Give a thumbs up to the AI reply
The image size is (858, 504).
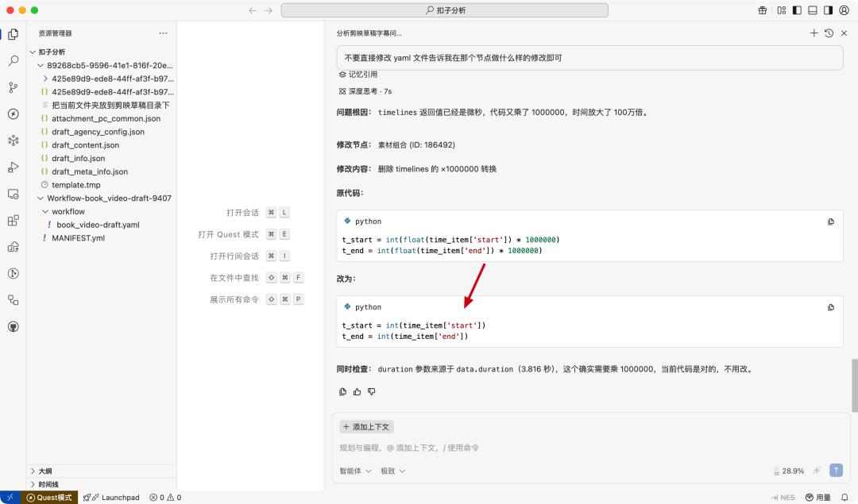click(357, 391)
